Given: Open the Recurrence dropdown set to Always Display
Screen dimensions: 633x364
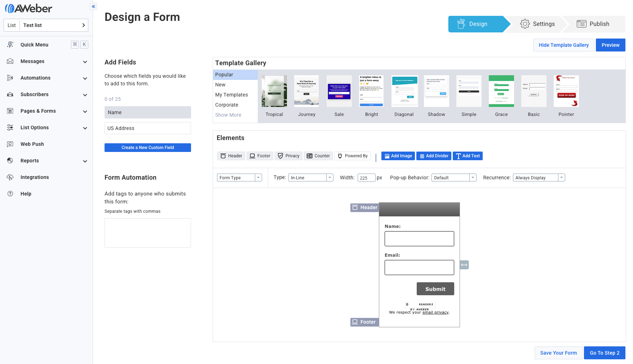Looking at the screenshot, I should (x=539, y=177).
